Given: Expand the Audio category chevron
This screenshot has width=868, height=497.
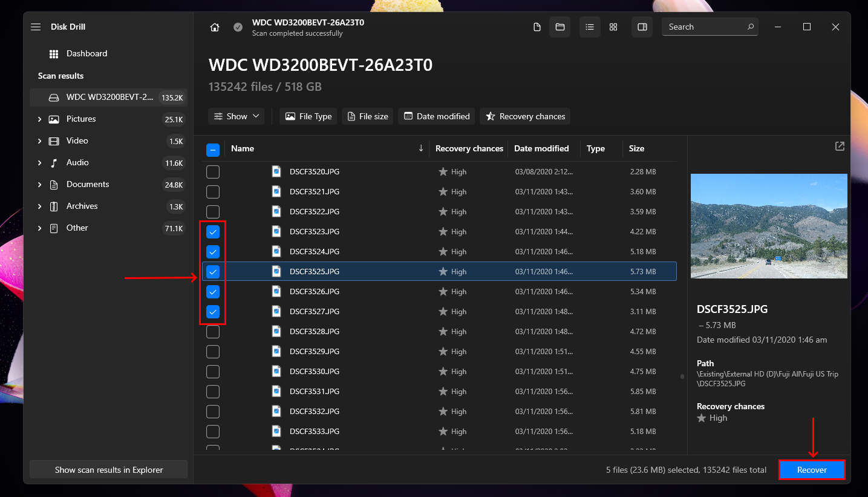Looking at the screenshot, I should 39,163.
